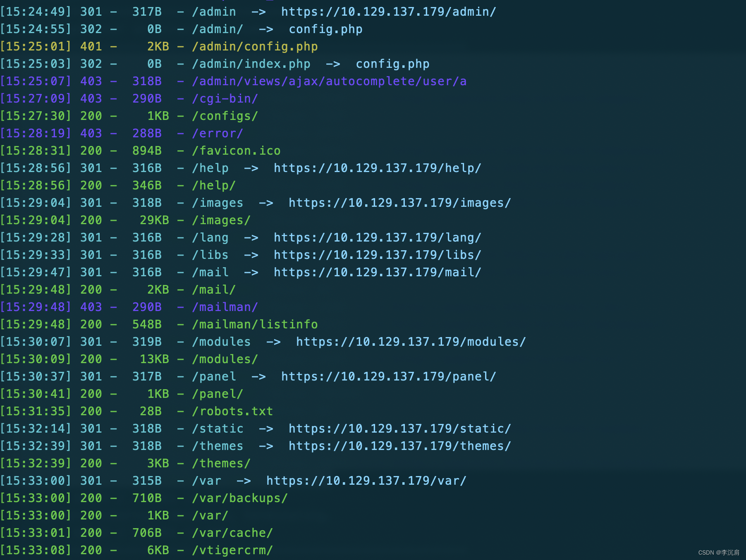Screen dimensions: 746x560
Task: Click the /var/backups/ path entry
Action: coord(240,498)
